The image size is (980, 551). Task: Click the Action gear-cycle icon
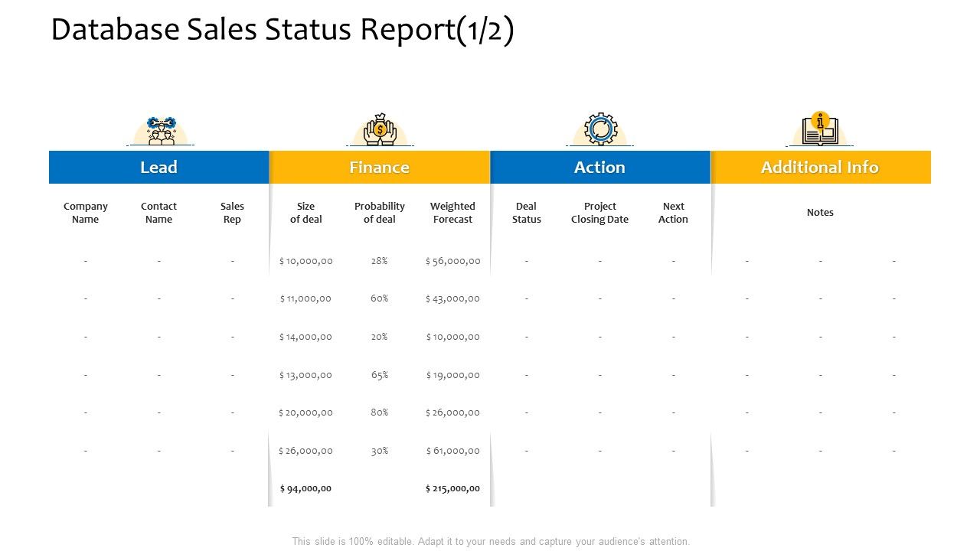click(x=600, y=129)
